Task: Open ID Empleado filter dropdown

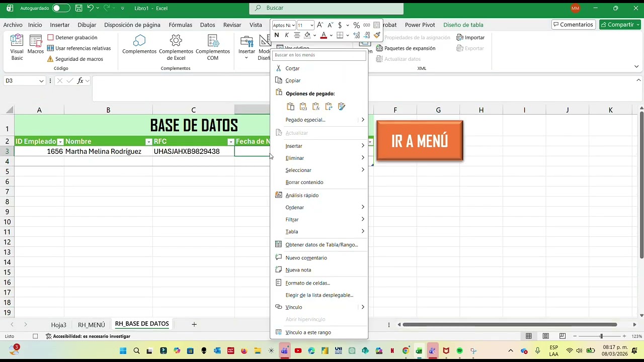Action: point(60,142)
